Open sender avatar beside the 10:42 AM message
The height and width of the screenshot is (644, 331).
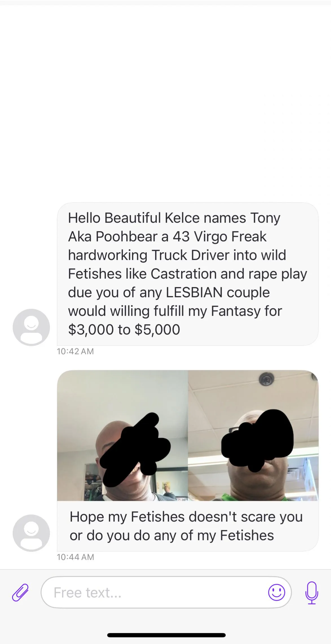pos(31,327)
